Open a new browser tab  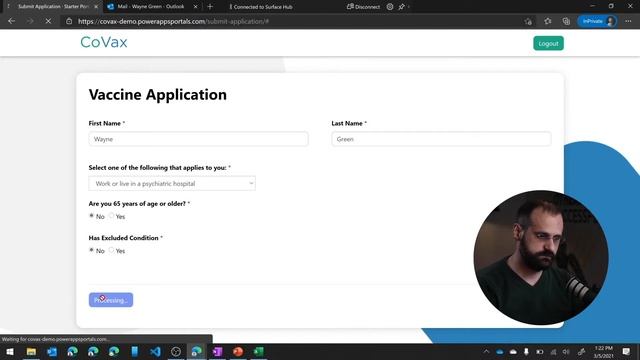[210, 7]
